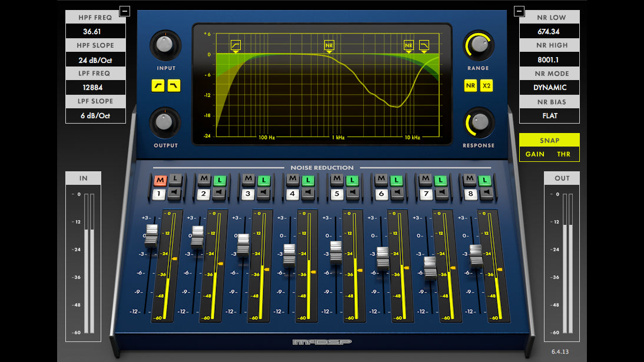
Task: Click the NR band marker on the graph
Action: 329,44
